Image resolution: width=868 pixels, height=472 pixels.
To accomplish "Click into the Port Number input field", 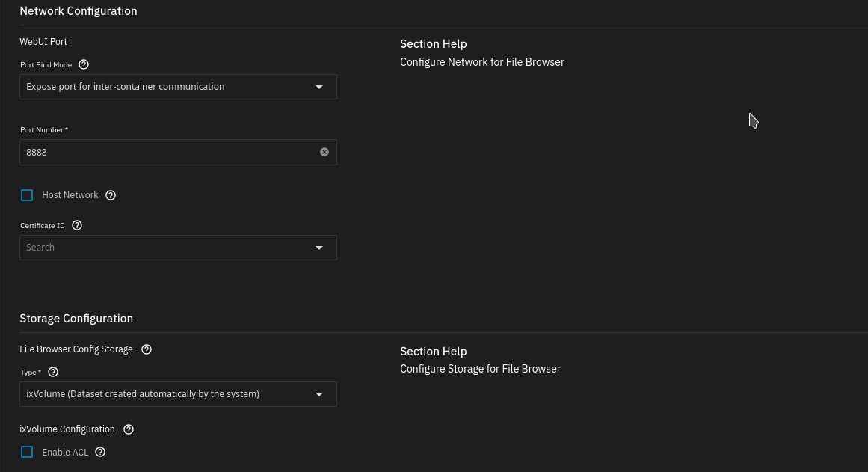I will [168, 152].
